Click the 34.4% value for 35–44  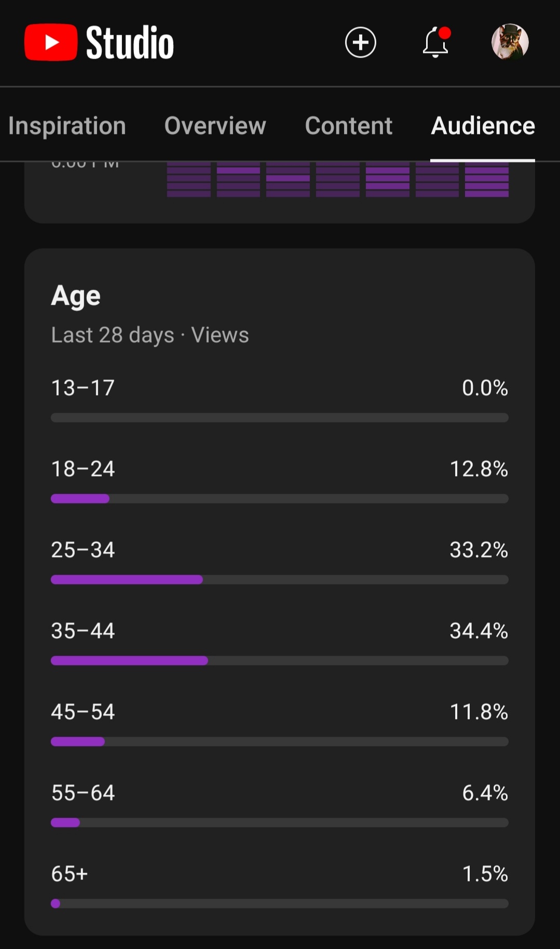(479, 631)
